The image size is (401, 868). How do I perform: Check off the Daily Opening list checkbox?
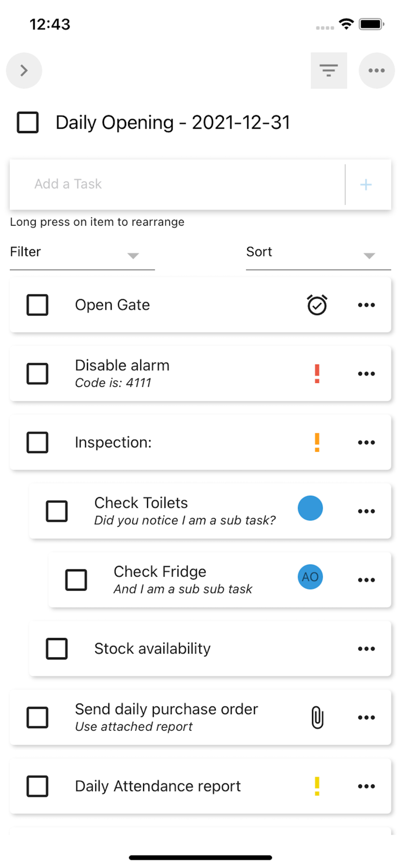[x=27, y=122]
